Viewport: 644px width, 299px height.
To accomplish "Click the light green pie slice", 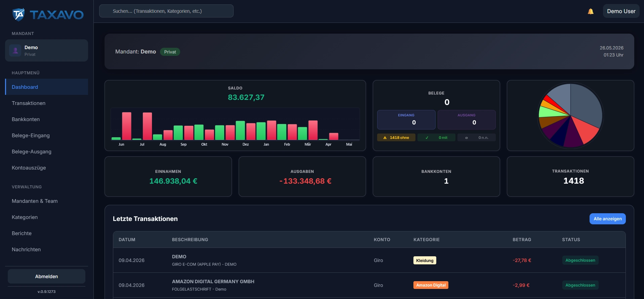I will click(x=549, y=112).
